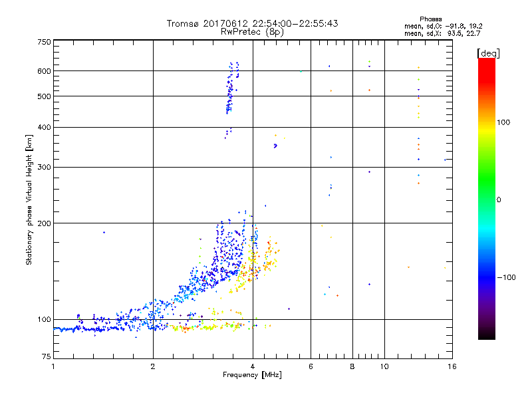
Task: Click the Stationary phase Virtual Height axis label
Action: [29, 199]
